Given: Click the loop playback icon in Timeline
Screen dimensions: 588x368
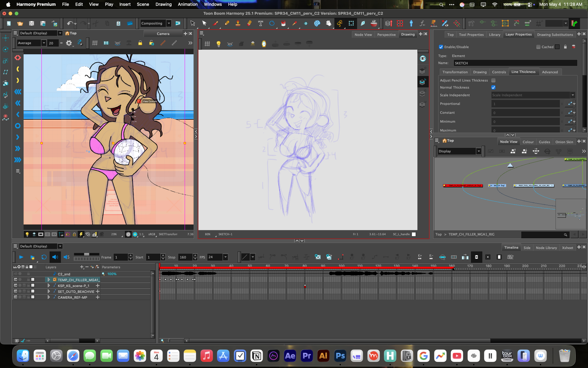Looking at the screenshot, I should click(x=44, y=257).
